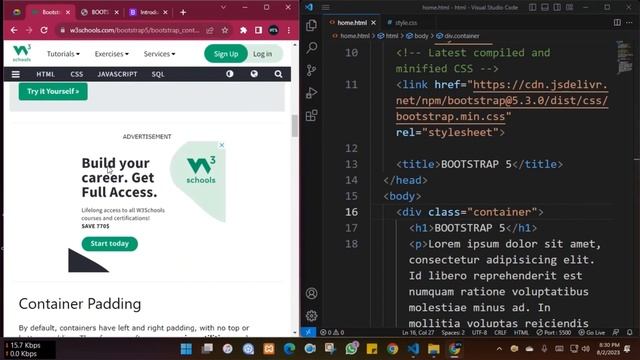
Task: Expand W3Schools Exercises dropdown
Action: click(x=111, y=54)
